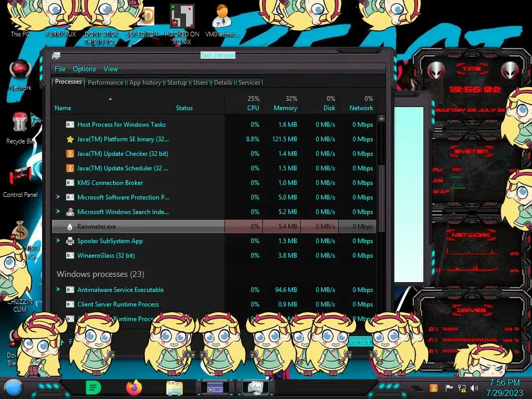This screenshot has height=399, width=532.
Task: Select the Processes tab
Action: (x=68, y=82)
